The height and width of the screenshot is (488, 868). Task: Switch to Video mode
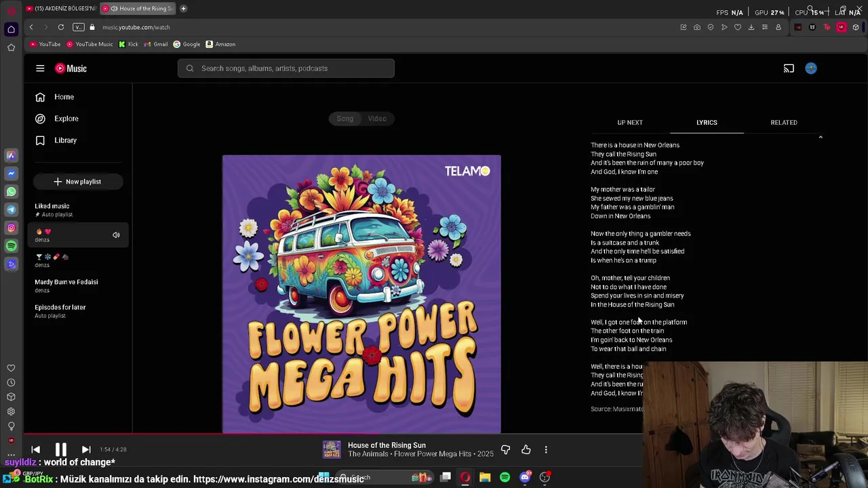point(377,119)
